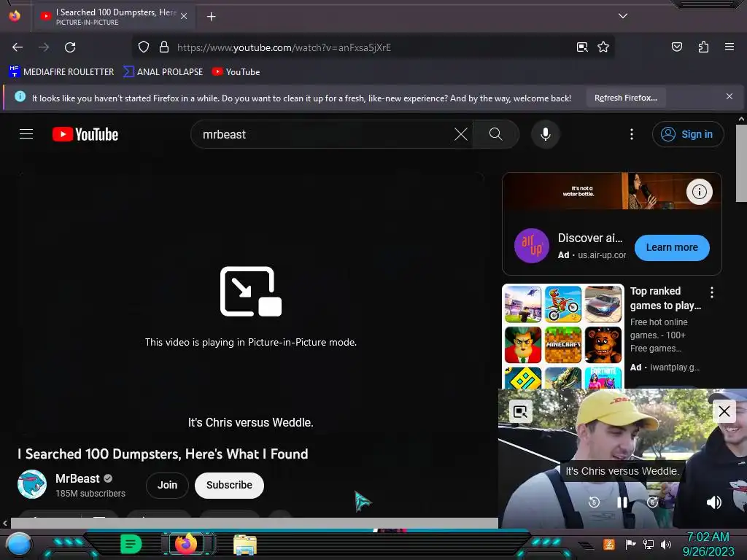Open the 'Top ranked games to play' ad title
This screenshot has width=747, height=560.
point(665,298)
